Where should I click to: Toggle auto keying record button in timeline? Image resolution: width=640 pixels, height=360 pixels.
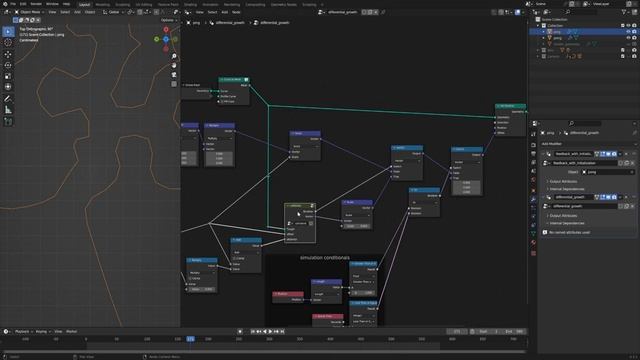(x=240, y=332)
